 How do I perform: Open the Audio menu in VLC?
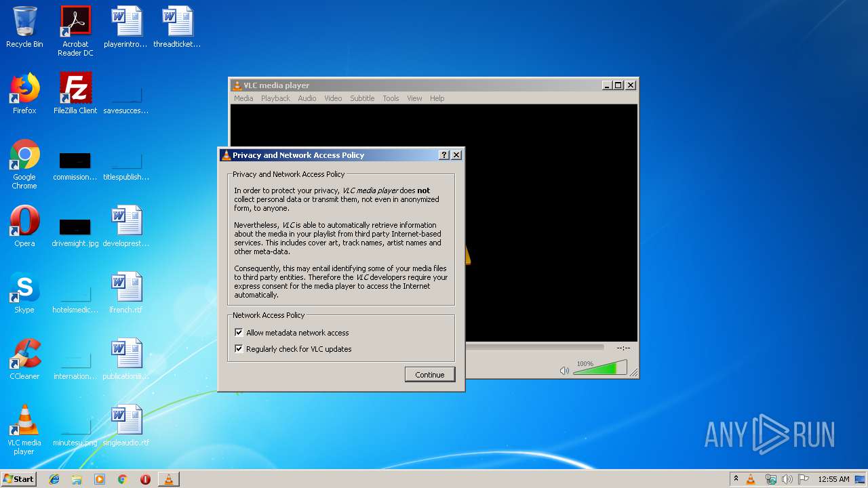tap(307, 98)
